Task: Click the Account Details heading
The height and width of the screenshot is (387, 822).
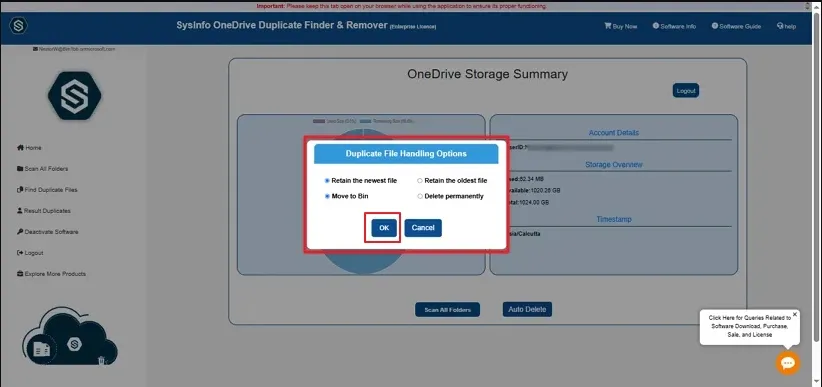Action: (613, 133)
